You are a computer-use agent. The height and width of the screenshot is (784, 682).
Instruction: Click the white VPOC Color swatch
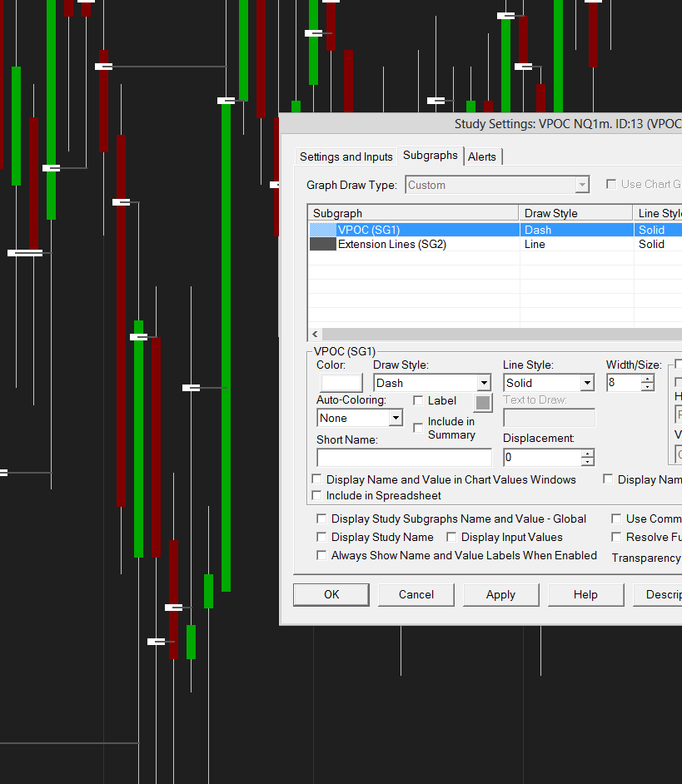(341, 383)
